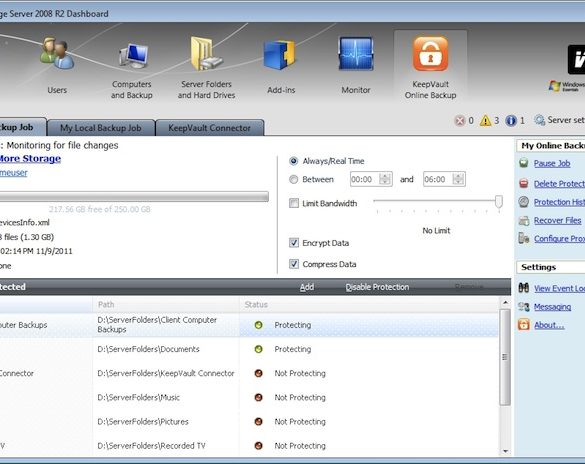Click red status icon for Recorded TV folder
Image resolution: width=585 pixels, height=464 pixels.
pyautogui.click(x=258, y=445)
